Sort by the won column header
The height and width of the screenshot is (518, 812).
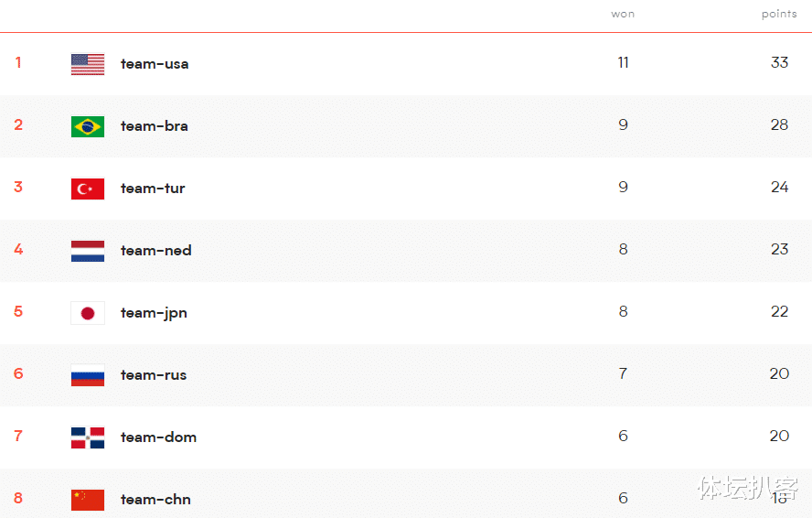coord(623,14)
